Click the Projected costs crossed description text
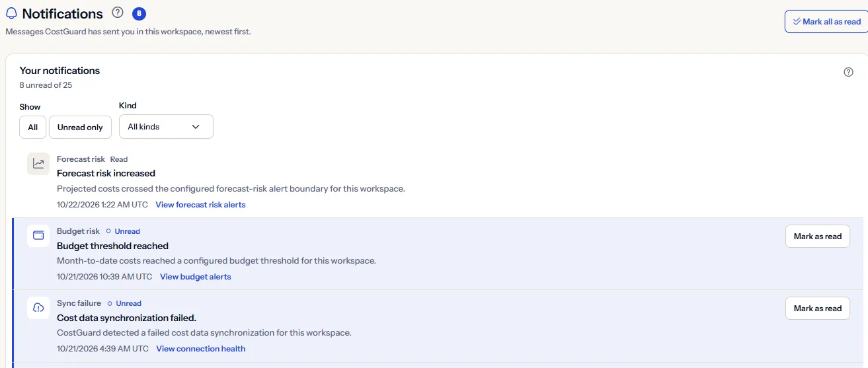Viewport: 868px width, 368px height. [x=231, y=189]
